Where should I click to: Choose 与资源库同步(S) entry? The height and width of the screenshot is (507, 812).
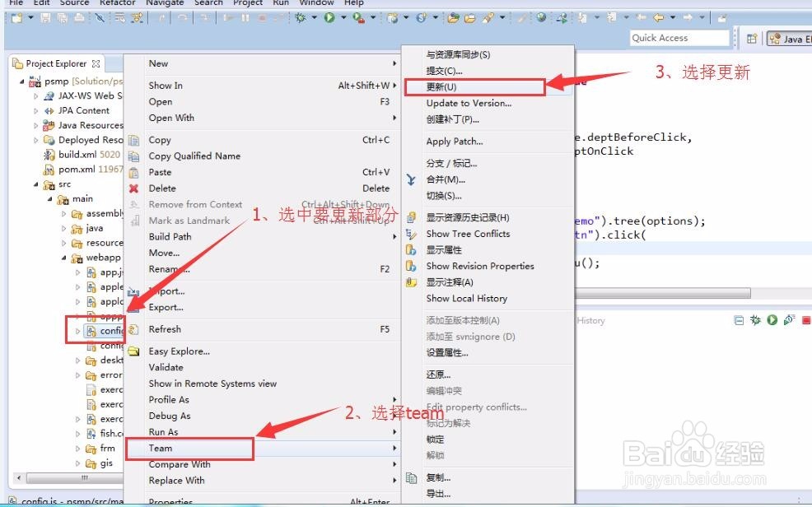point(488,54)
